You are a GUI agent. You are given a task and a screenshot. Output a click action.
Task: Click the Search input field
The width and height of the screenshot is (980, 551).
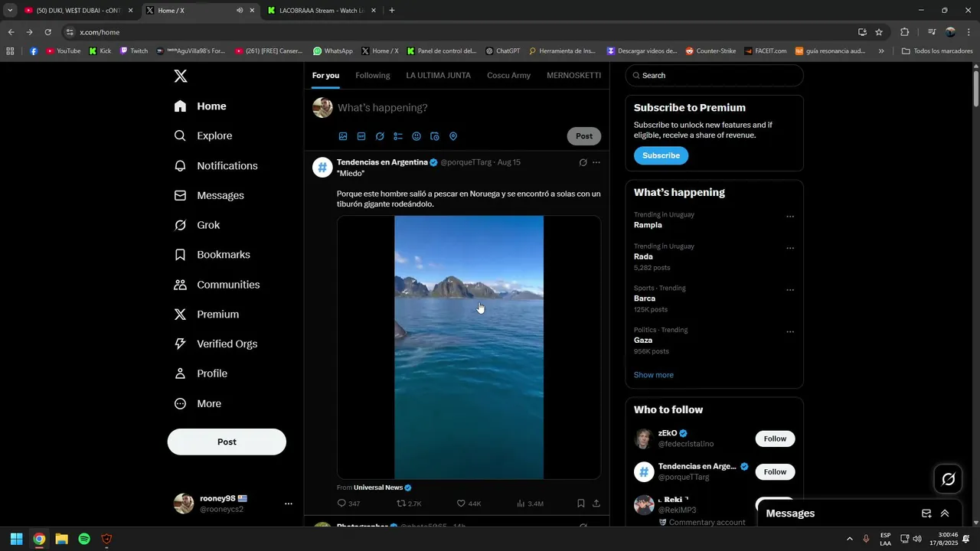pos(714,76)
